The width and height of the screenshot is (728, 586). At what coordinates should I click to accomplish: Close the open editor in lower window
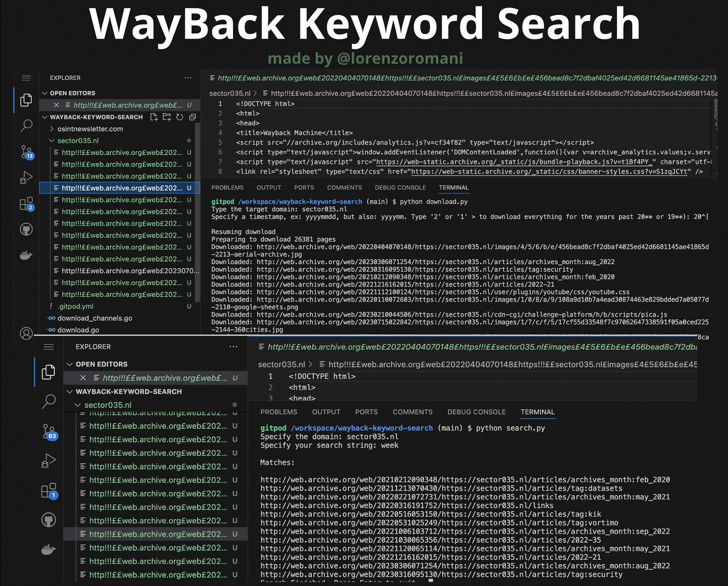[83, 378]
